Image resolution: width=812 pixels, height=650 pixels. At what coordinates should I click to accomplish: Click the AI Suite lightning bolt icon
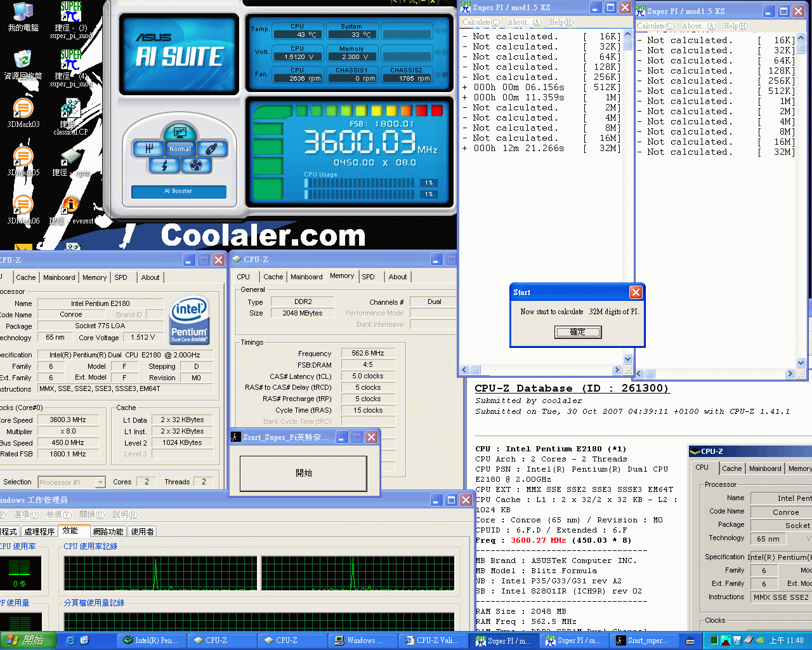[164, 165]
